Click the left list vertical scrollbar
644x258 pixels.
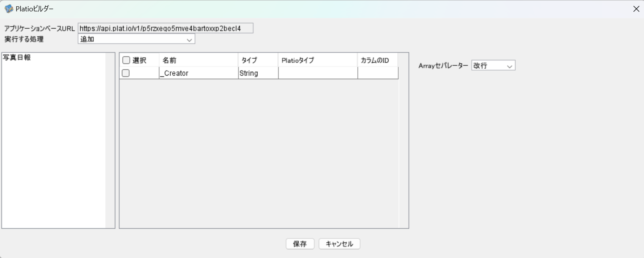click(110, 140)
